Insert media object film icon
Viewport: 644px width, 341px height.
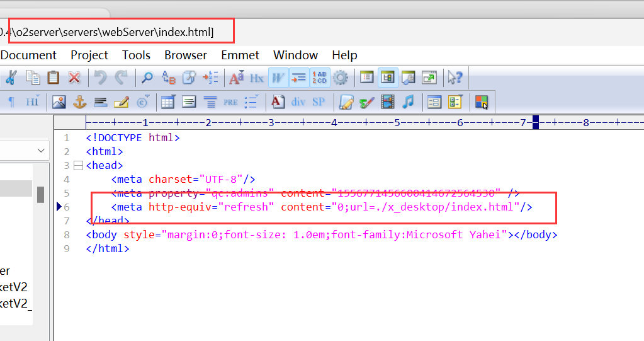click(x=387, y=101)
